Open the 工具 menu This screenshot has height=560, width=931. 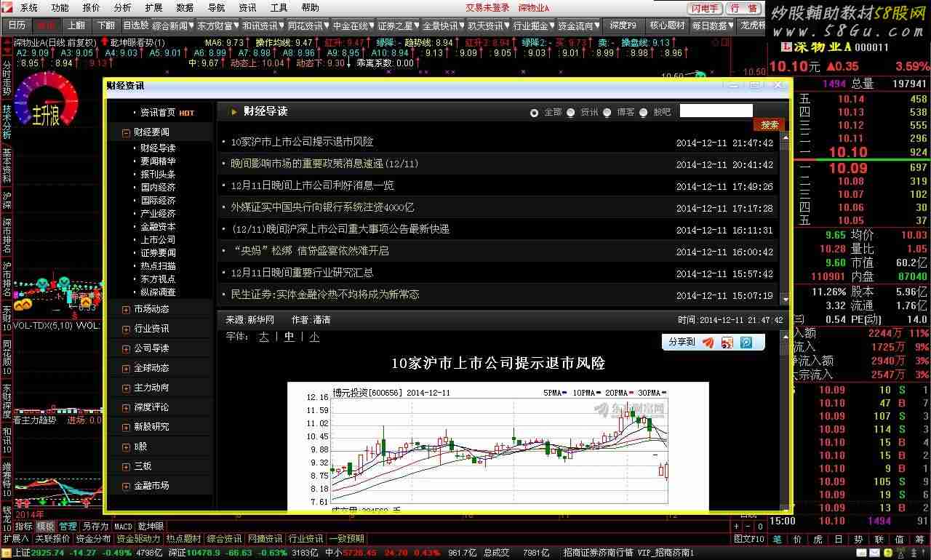pos(279,8)
